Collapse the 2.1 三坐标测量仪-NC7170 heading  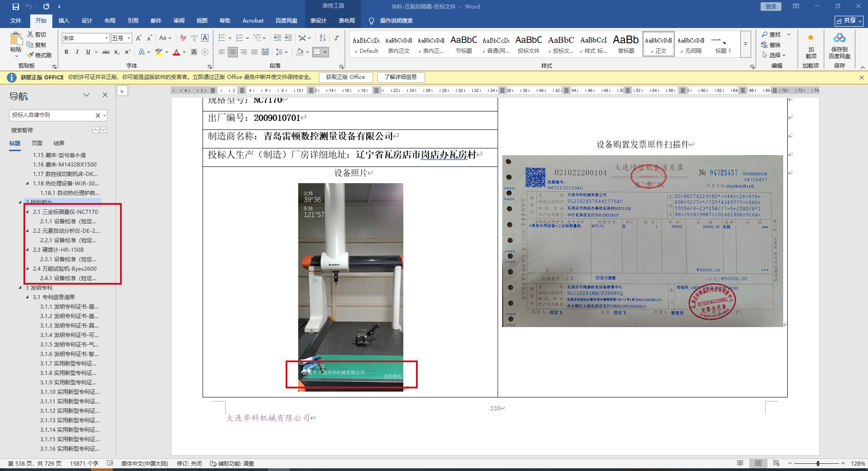[x=27, y=212]
